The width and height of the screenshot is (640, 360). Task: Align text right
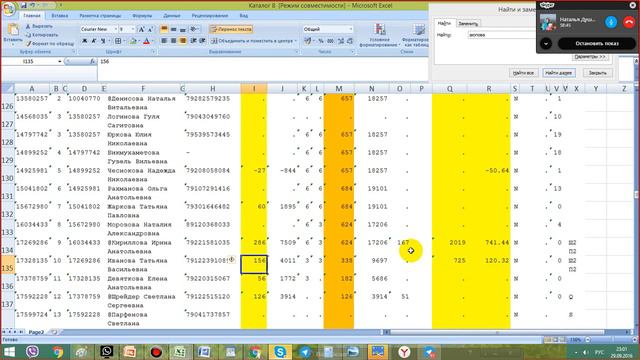click(182, 41)
